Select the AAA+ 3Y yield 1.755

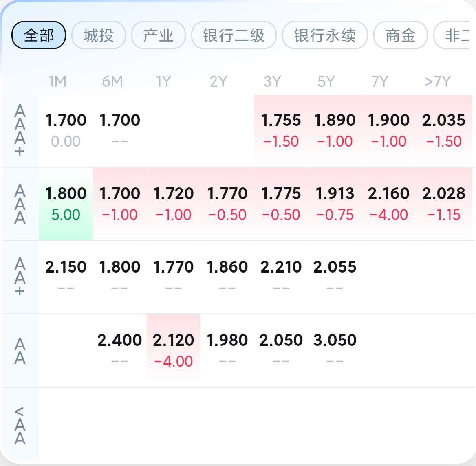click(281, 131)
